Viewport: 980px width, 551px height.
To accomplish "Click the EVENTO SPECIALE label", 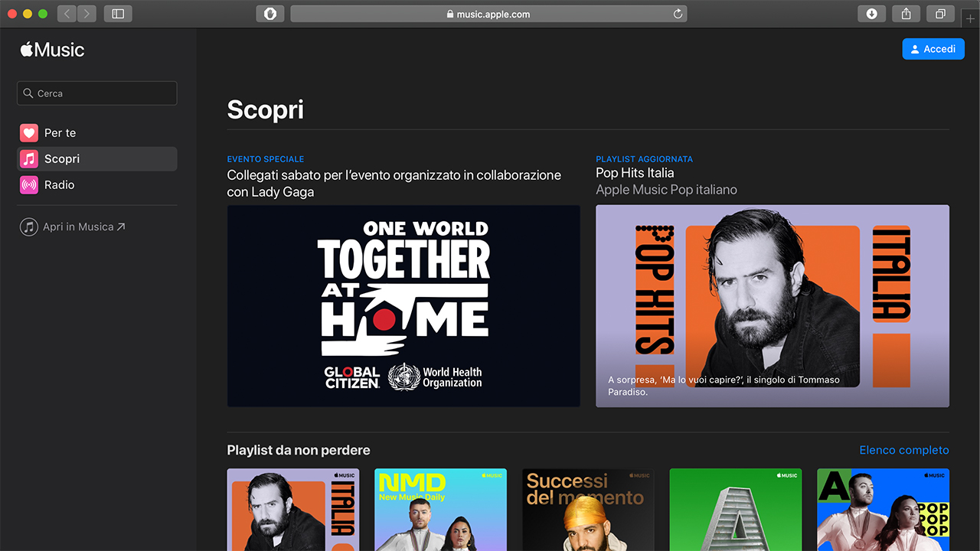I will [x=266, y=159].
